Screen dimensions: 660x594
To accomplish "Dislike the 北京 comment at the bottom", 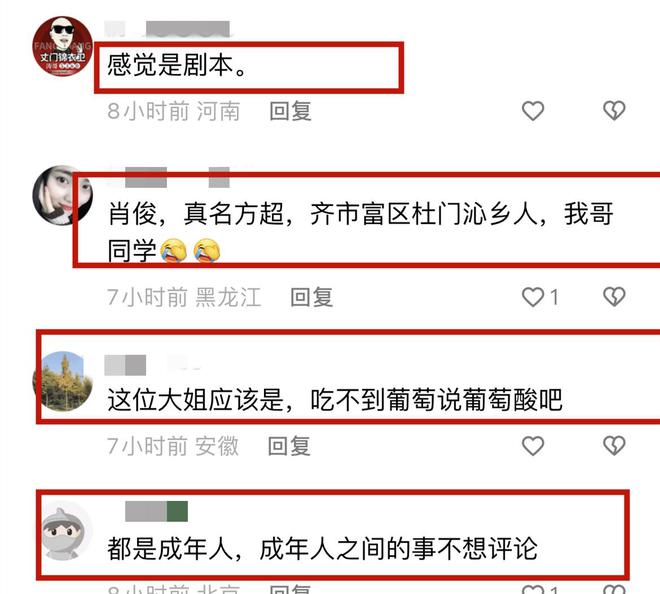I will [x=614, y=589].
